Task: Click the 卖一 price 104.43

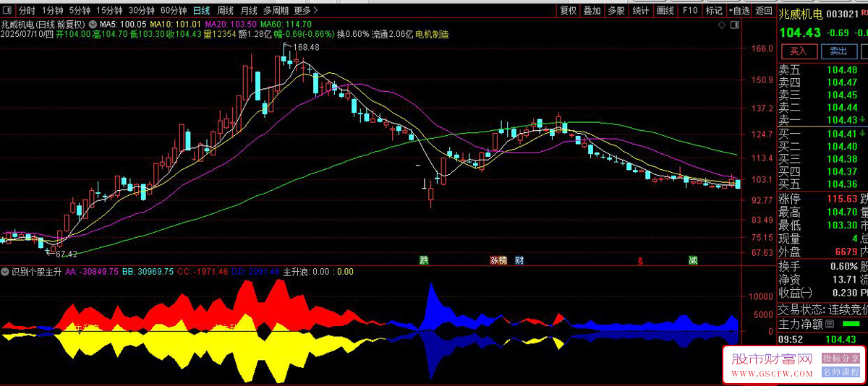Action: [x=842, y=120]
